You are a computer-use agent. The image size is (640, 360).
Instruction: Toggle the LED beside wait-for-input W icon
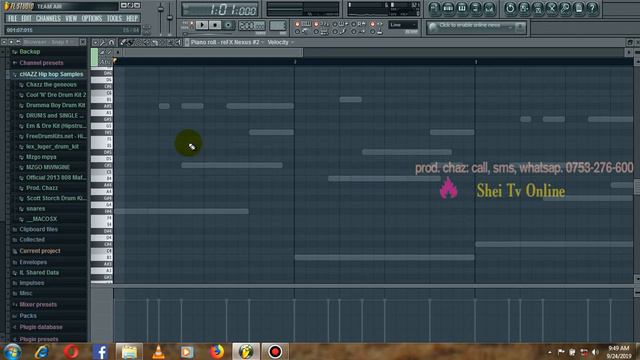[x=335, y=24]
